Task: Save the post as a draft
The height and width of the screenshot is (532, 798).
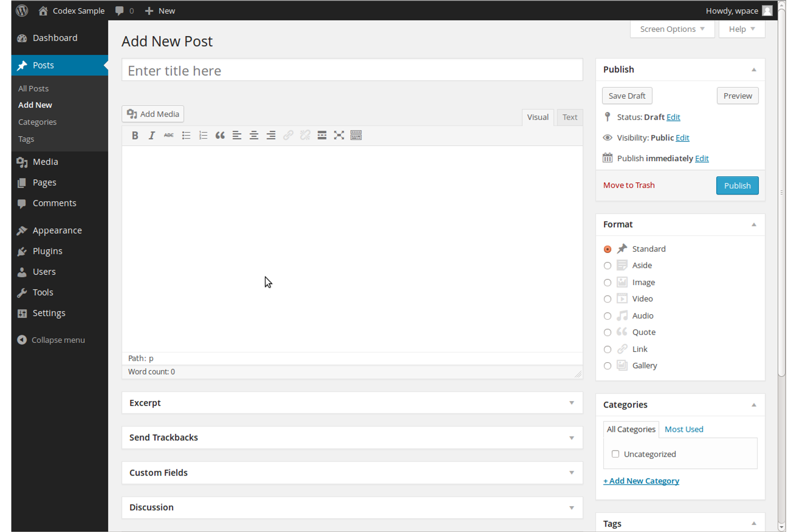Action: tap(627, 95)
